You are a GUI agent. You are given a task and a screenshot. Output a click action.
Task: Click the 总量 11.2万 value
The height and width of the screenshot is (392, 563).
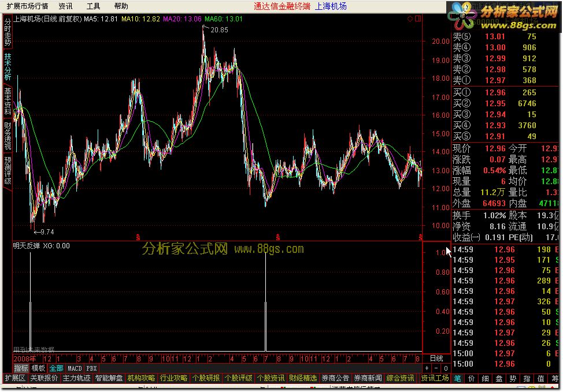(492, 193)
